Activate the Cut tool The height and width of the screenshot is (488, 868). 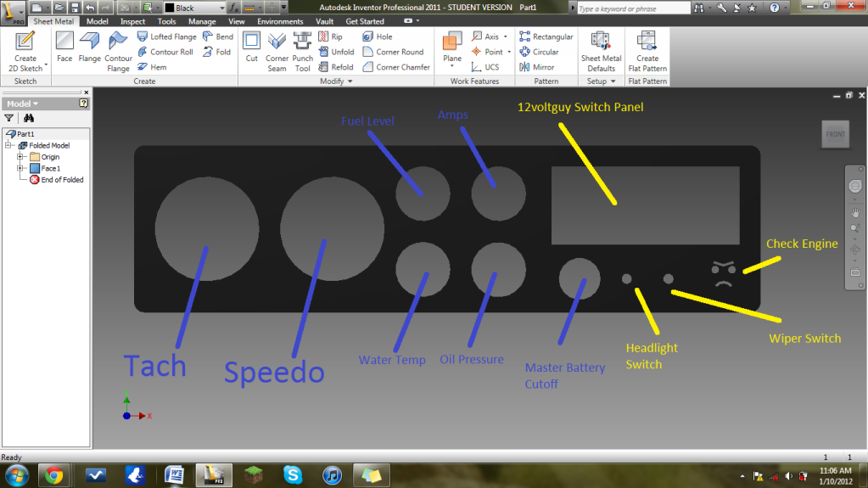click(251, 47)
